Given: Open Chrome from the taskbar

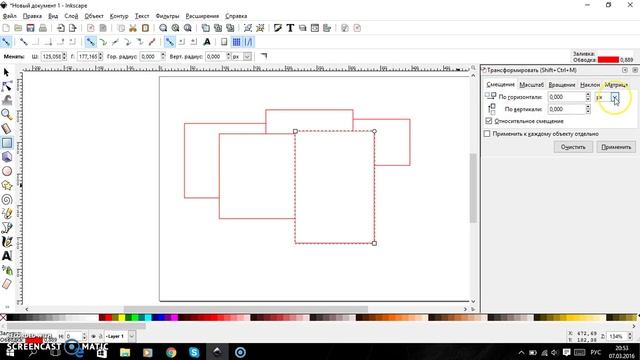Looking at the screenshot, I should point(171,352).
